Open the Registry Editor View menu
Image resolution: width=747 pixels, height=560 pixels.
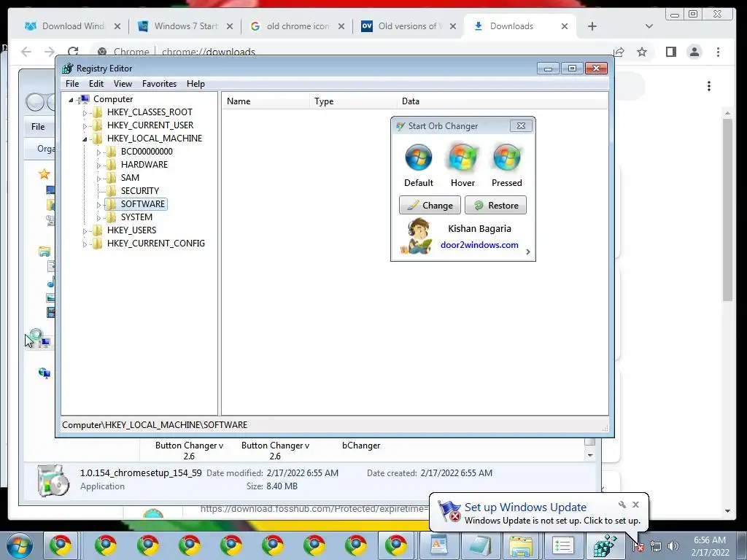click(123, 84)
